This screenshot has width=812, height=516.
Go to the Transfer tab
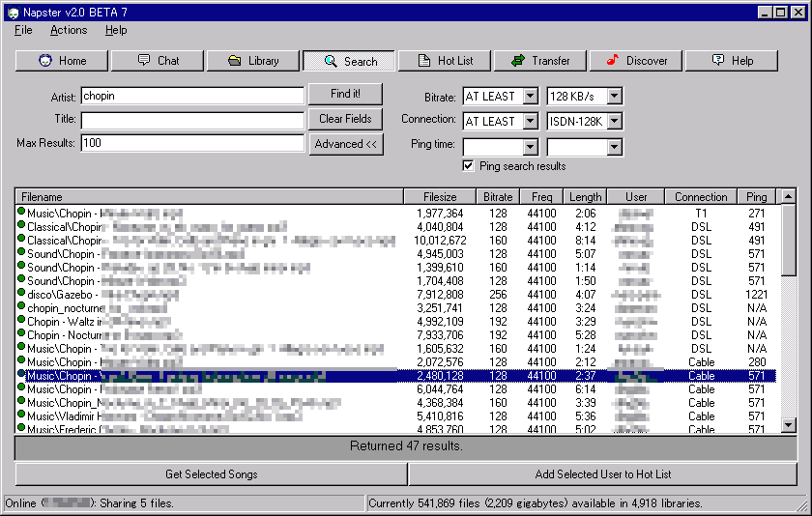[540, 61]
